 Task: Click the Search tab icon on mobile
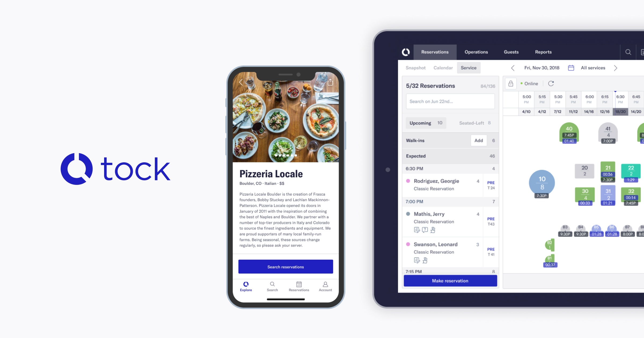point(272,285)
